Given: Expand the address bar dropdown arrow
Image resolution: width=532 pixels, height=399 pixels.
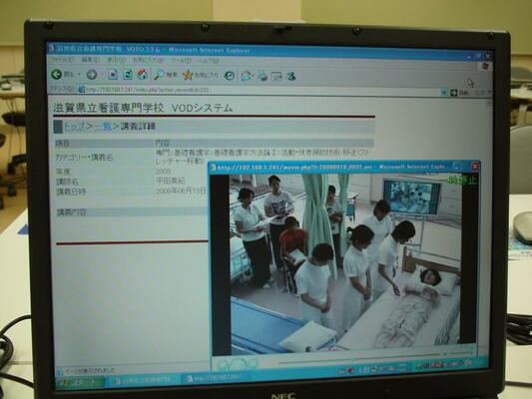Looking at the screenshot, I should [x=444, y=93].
